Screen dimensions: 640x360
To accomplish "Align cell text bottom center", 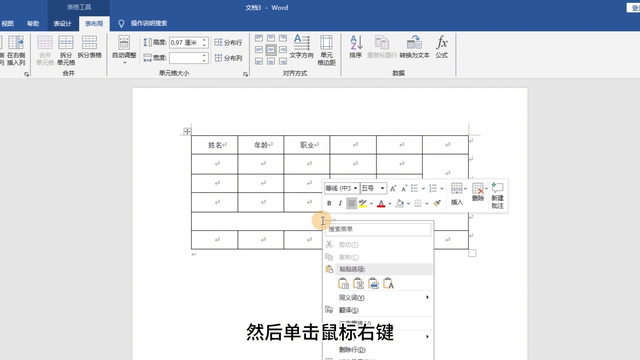I will click(271, 61).
